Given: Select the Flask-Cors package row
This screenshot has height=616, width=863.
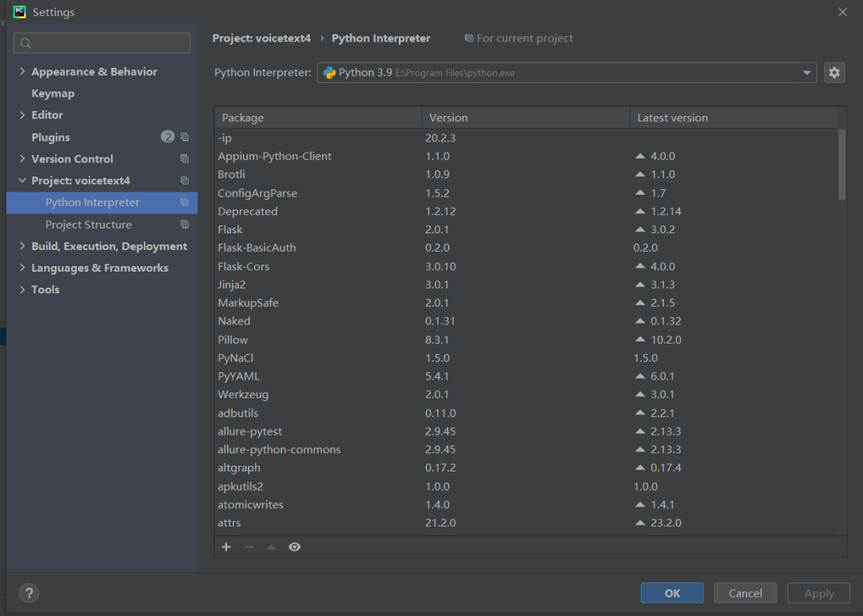Looking at the screenshot, I should point(526,266).
